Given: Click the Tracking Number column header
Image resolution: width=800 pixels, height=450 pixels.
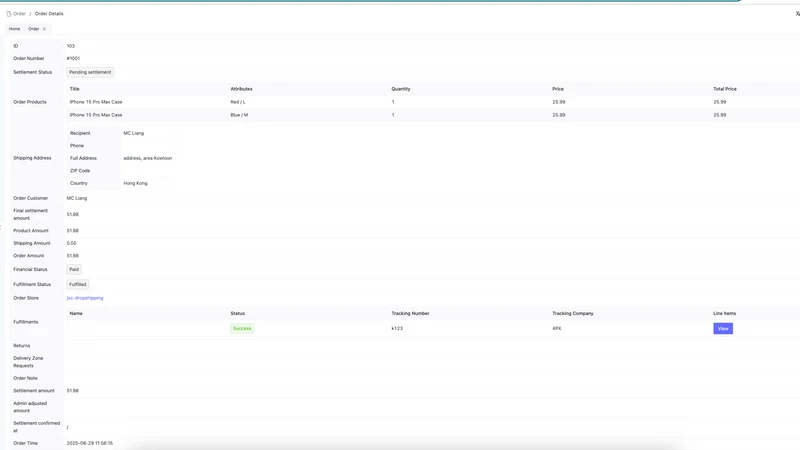Looking at the screenshot, I should point(410,313).
